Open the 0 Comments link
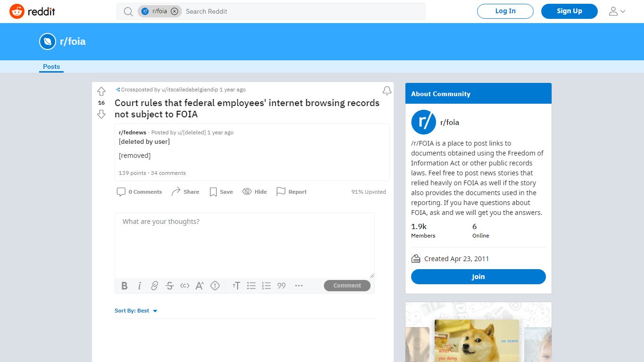This screenshot has height=362, width=644. pos(140,192)
